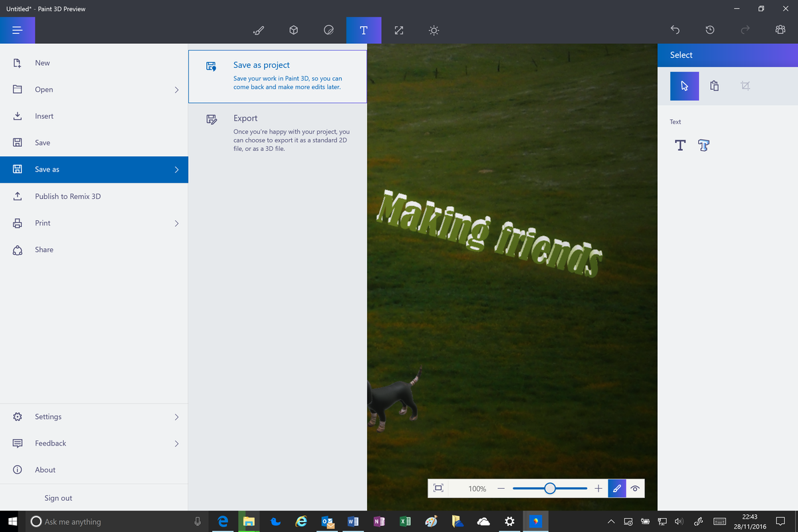Adjust the zoom level slider

coord(549,488)
